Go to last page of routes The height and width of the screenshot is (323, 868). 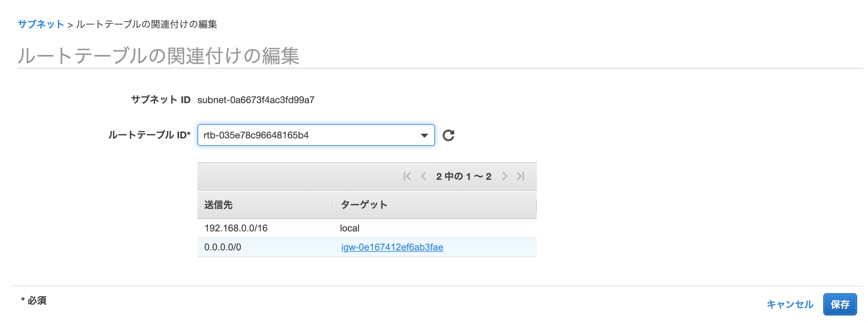[x=521, y=176]
